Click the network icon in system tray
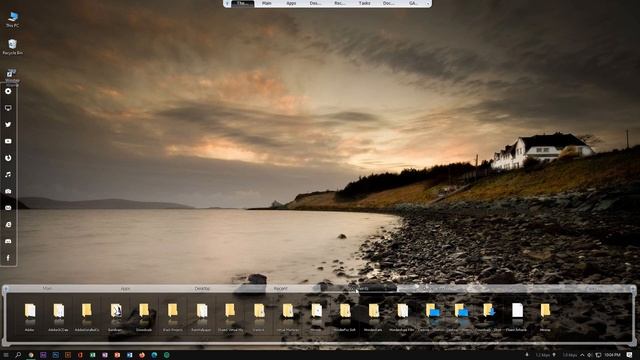The width and height of the screenshot is (640, 360). click(598, 355)
